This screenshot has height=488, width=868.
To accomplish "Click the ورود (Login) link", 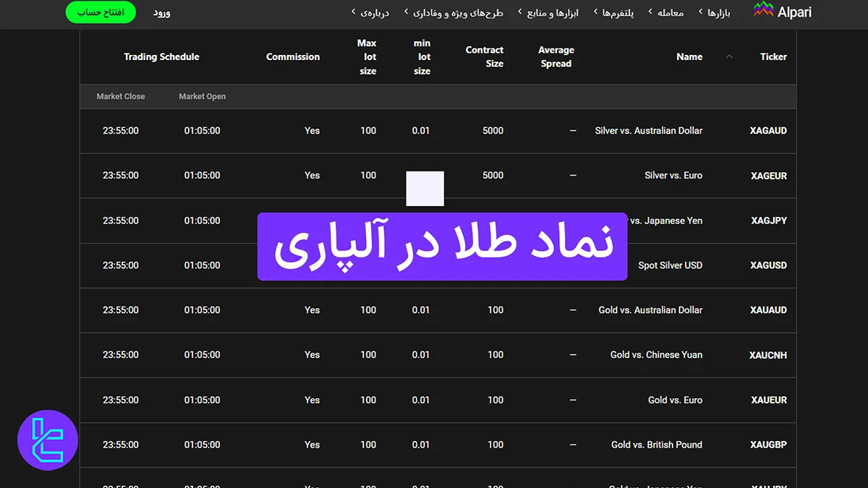I will [162, 12].
